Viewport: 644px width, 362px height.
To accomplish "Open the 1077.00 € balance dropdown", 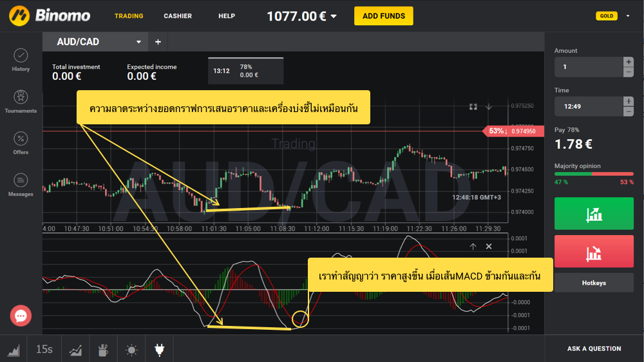I will click(302, 16).
